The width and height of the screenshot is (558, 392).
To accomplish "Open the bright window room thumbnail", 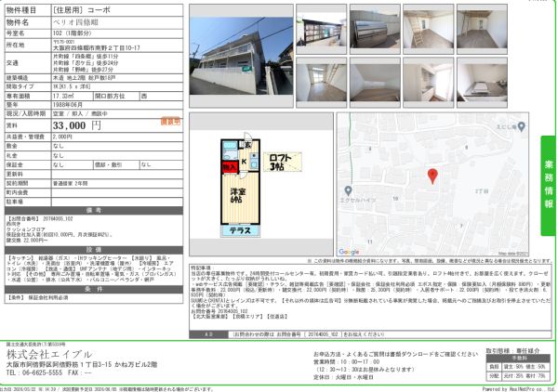I will (x=322, y=83).
